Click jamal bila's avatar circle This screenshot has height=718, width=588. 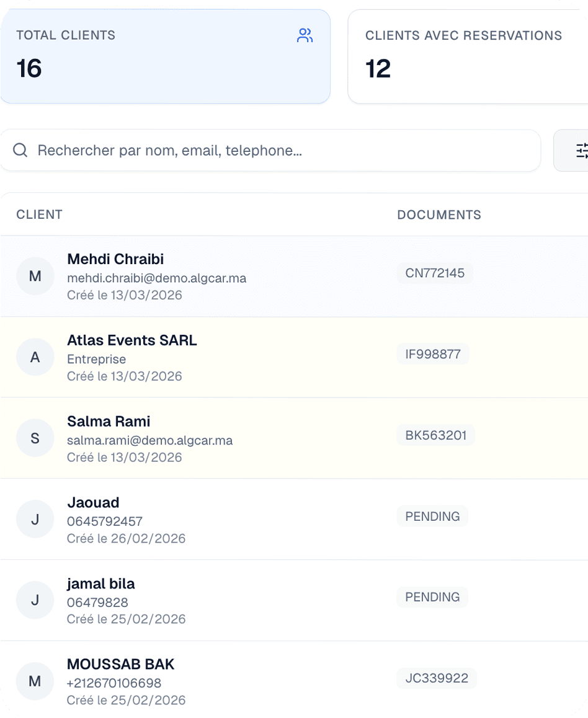35,600
